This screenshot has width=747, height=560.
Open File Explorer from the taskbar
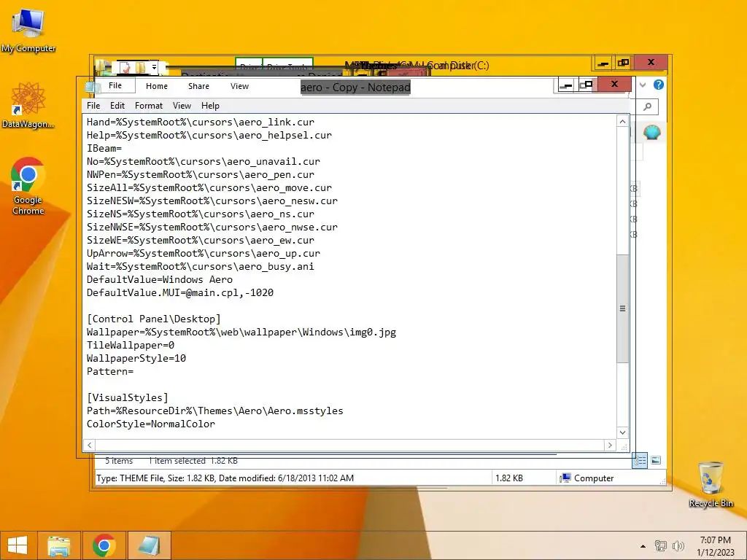pyautogui.click(x=59, y=545)
